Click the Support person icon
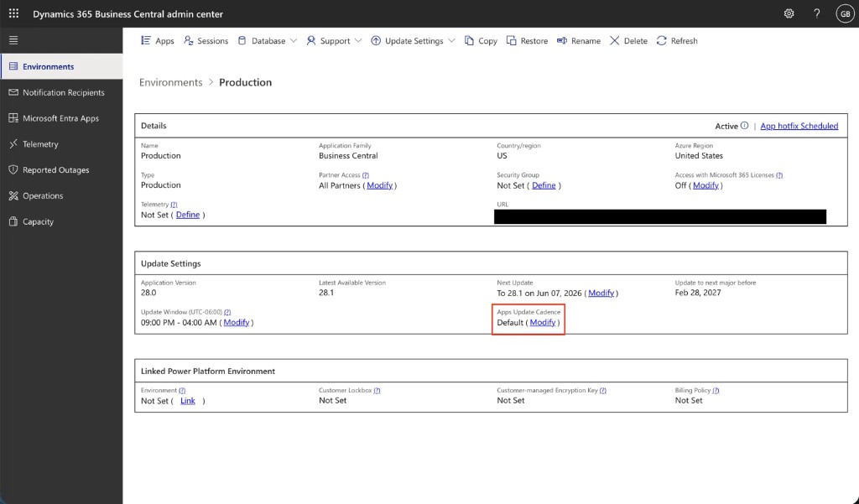 click(311, 40)
